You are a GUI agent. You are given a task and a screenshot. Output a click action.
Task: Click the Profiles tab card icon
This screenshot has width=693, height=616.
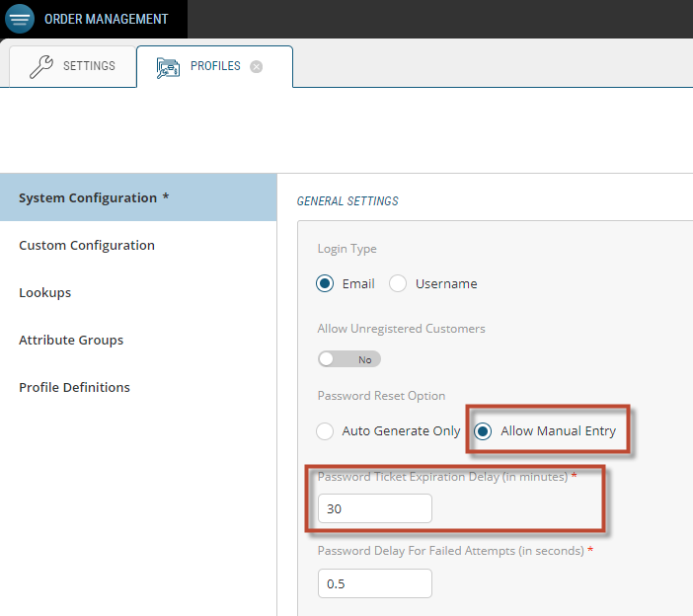tap(168, 67)
